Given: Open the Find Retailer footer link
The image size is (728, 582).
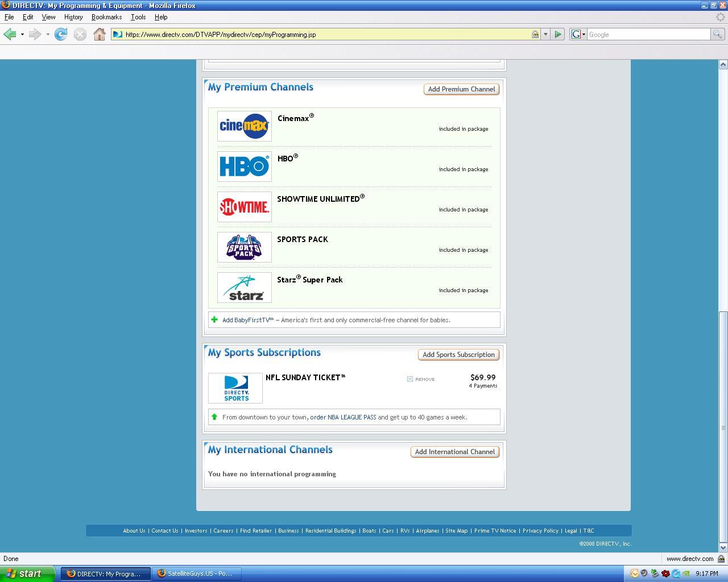Looking at the screenshot, I should pos(256,531).
